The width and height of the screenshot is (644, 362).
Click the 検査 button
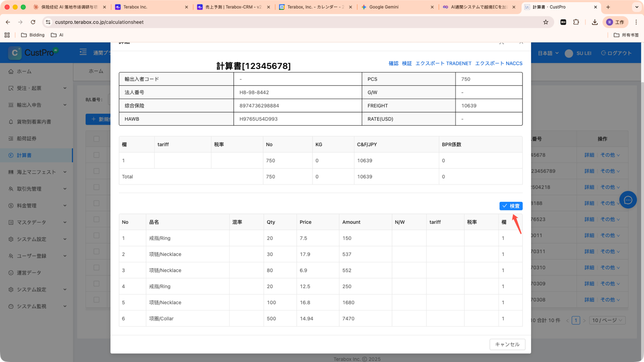pos(511,206)
